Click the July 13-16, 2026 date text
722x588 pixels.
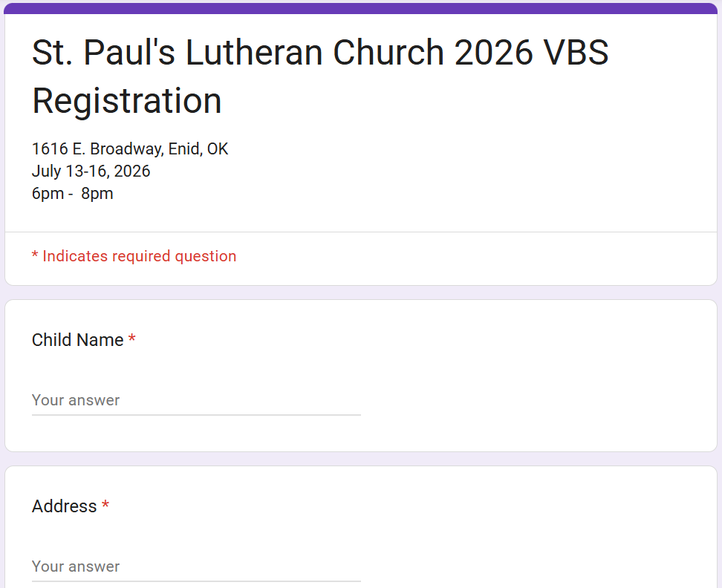pos(91,171)
